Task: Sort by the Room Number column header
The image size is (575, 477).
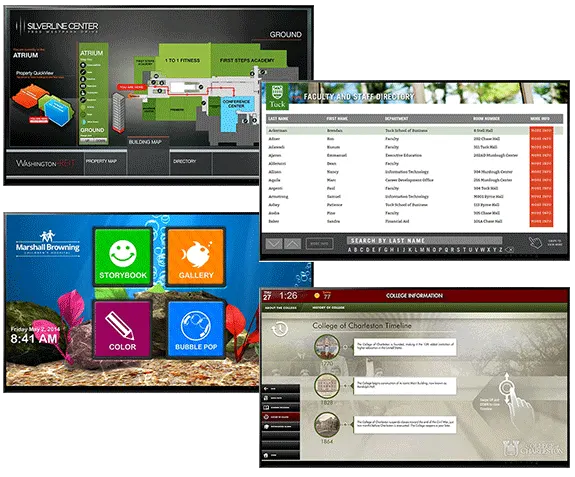Action: (486, 118)
